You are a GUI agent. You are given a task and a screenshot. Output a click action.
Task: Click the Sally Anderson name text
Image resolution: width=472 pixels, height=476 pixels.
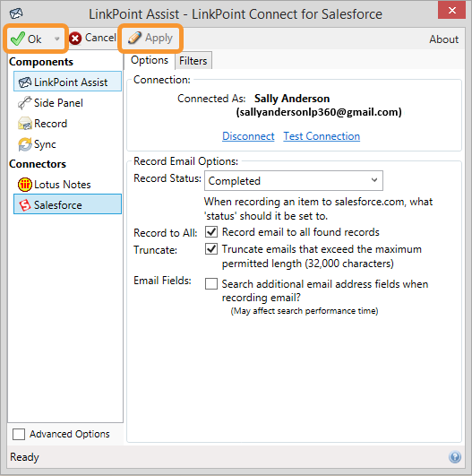coord(292,99)
